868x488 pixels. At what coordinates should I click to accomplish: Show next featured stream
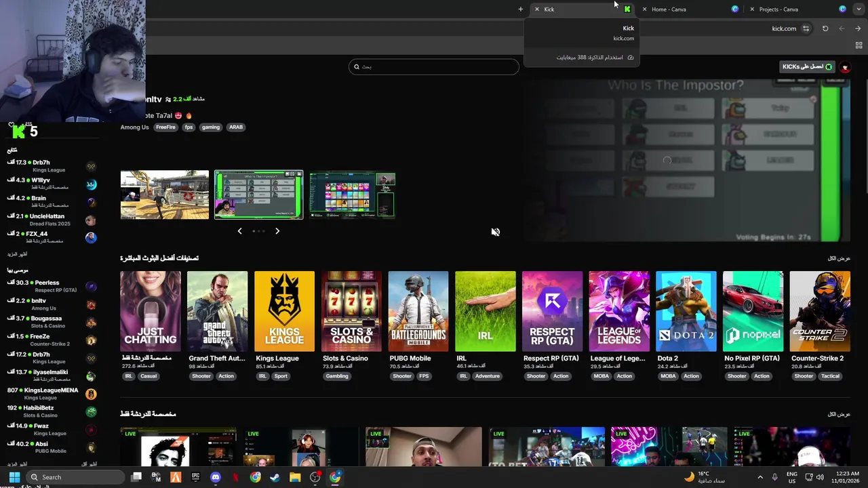pyautogui.click(x=277, y=231)
